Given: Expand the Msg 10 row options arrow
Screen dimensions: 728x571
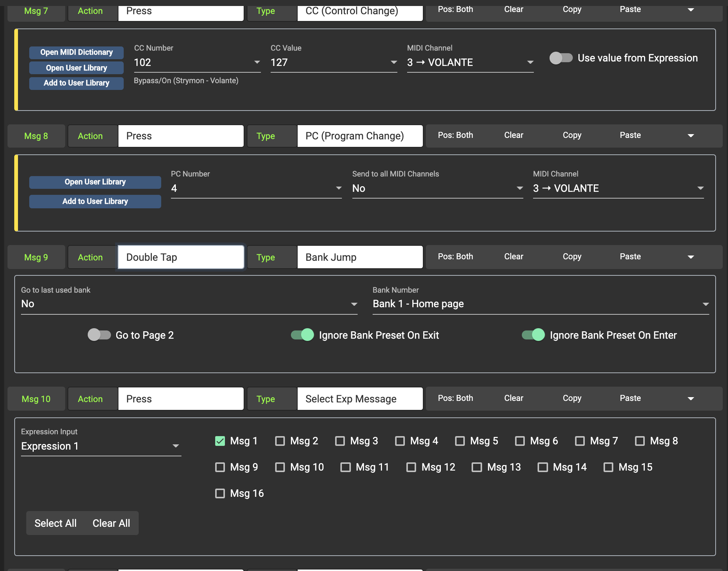Looking at the screenshot, I should click(691, 399).
